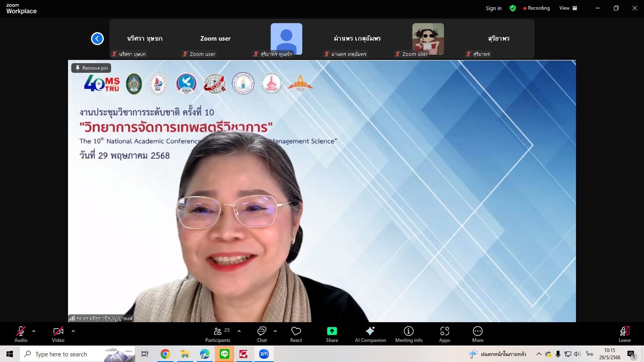Image resolution: width=644 pixels, height=362 pixels.
Task: Expand video options arrow next to Video
Action: click(x=73, y=331)
